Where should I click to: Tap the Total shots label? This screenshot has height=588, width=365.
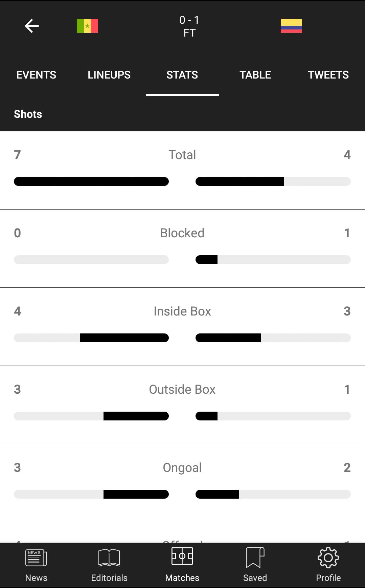pyautogui.click(x=182, y=155)
